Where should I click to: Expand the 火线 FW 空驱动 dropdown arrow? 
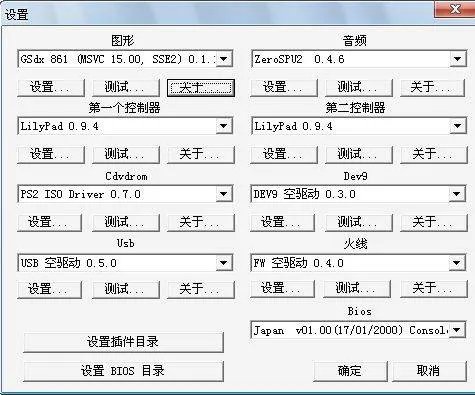[x=457, y=263]
